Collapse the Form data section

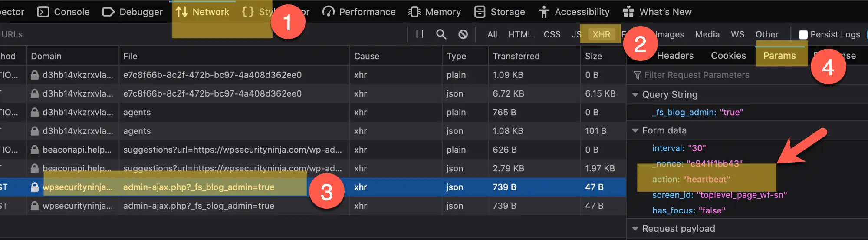pyautogui.click(x=635, y=130)
